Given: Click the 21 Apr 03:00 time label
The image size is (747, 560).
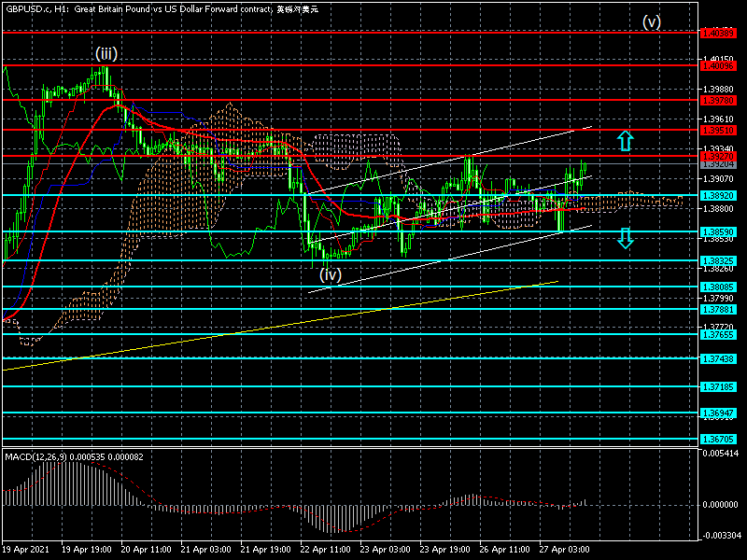Looking at the screenshot, I should click(x=205, y=550).
